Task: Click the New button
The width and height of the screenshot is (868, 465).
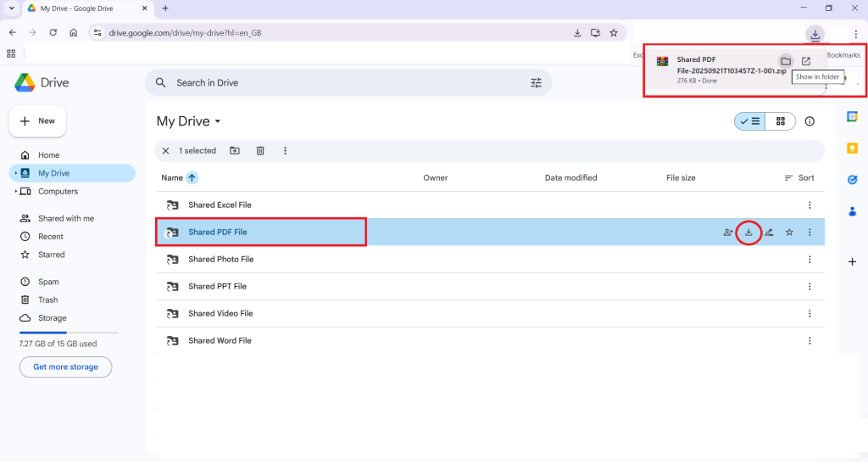Action: (x=37, y=121)
